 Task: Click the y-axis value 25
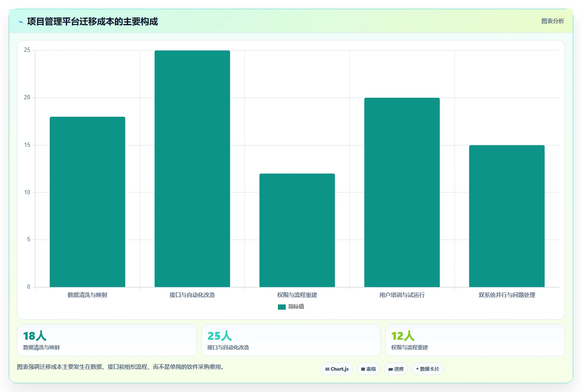[x=27, y=50]
